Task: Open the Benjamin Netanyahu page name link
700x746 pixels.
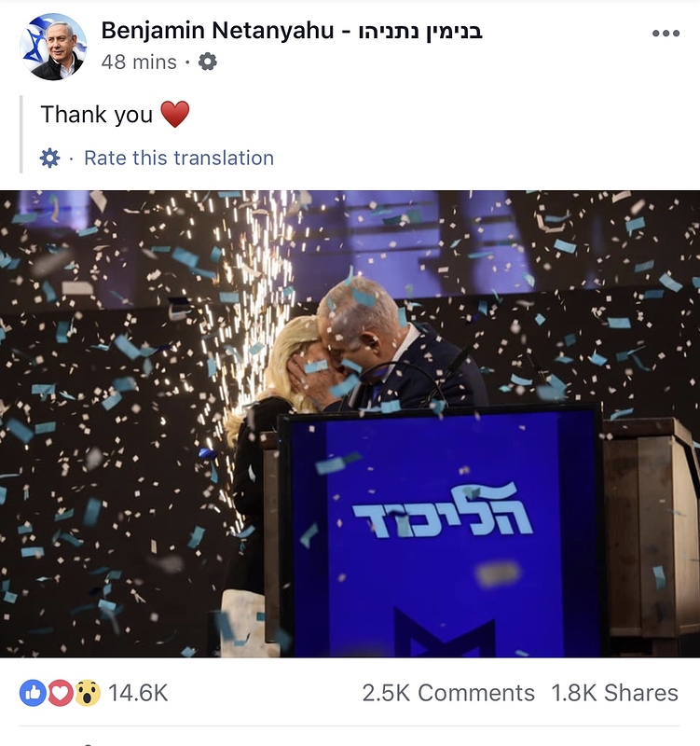Action: pos(217,31)
